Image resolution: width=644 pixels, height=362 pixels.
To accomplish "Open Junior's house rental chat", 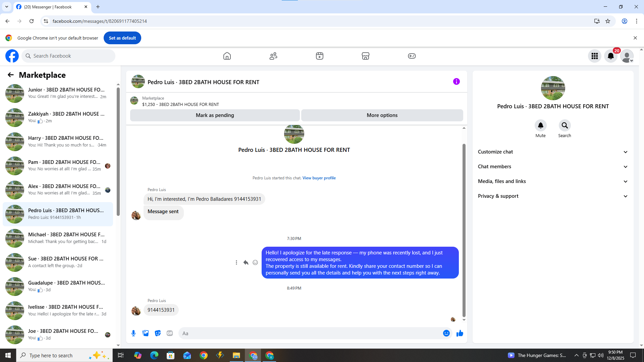I will pos(58,93).
